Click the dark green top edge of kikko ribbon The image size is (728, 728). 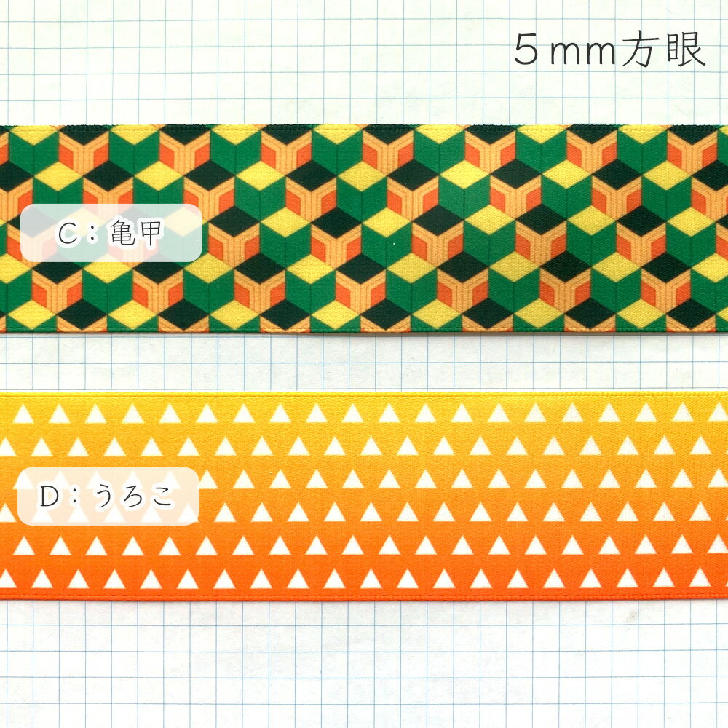click(364, 127)
